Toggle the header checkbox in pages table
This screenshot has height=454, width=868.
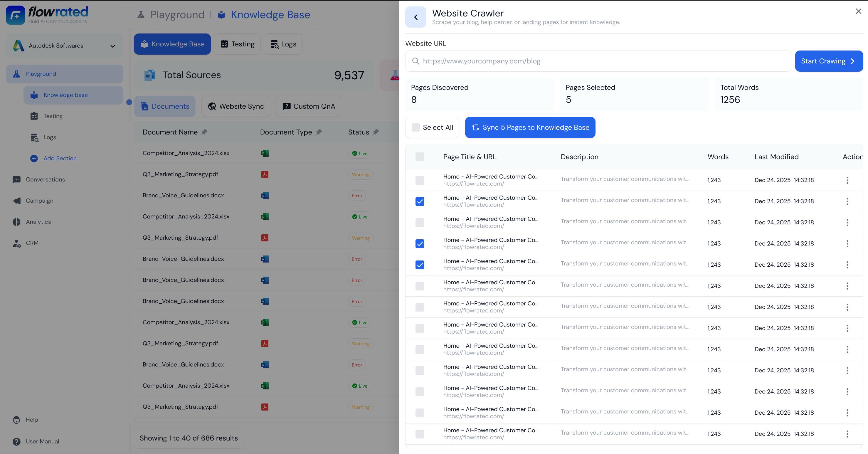click(420, 157)
